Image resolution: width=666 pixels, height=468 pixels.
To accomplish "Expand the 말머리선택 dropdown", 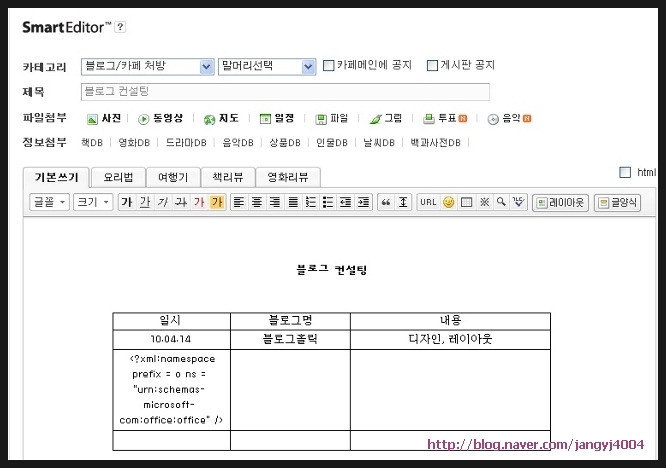I will click(x=266, y=66).
